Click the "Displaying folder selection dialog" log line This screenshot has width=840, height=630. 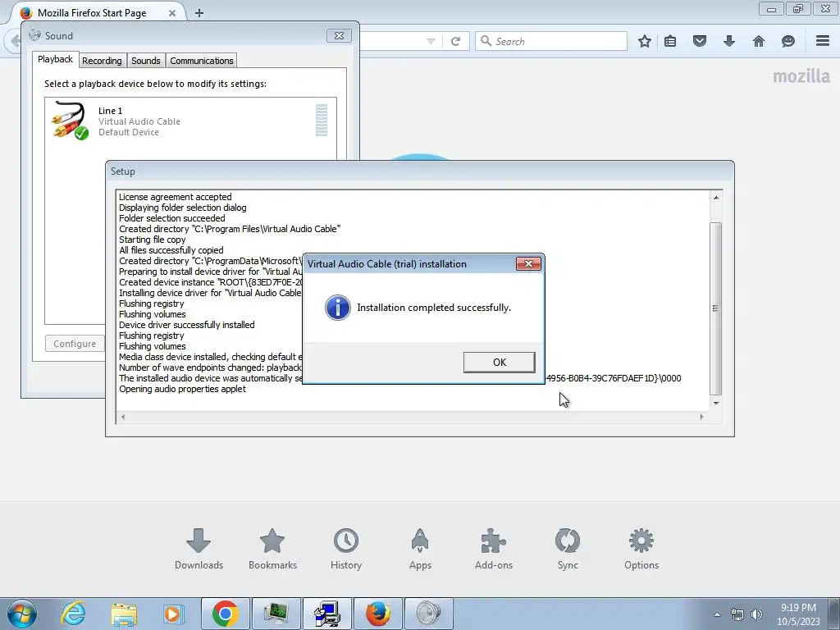[183, 208]
